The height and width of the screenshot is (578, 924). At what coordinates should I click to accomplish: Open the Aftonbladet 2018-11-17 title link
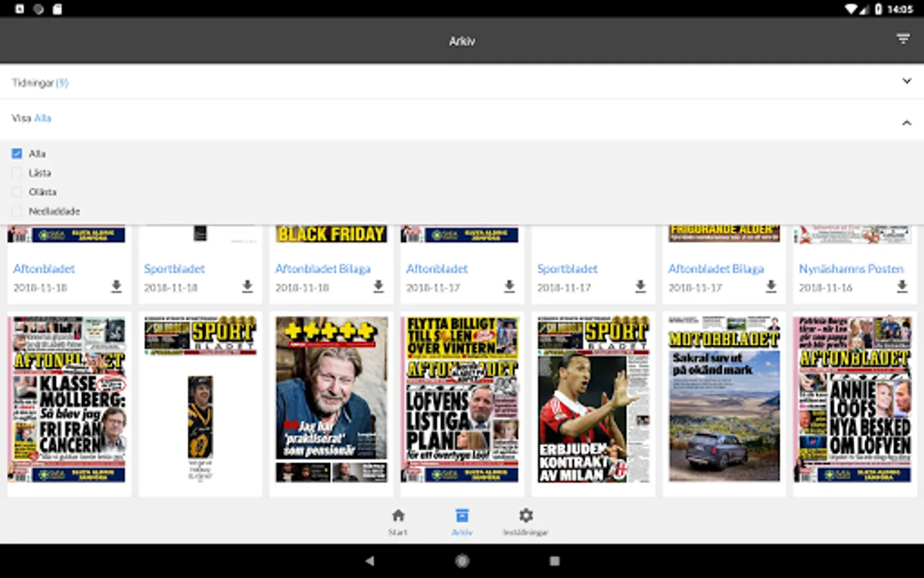coord(437,268)
